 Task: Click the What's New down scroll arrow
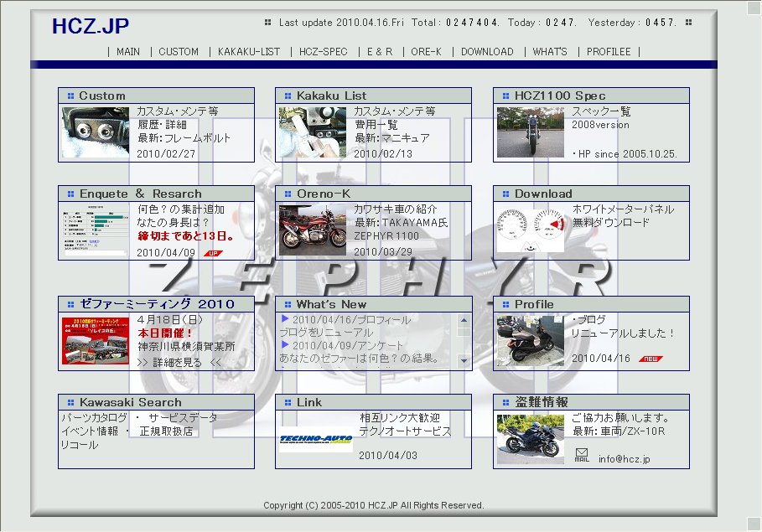(x=464, y=360)
